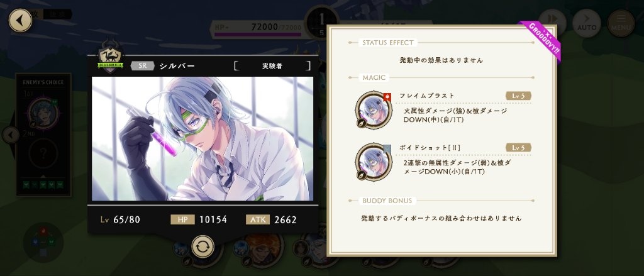Viewport: 644px width, 276px height.
Task: Click the Lv 5 tag on Void Shot
Action: pyautogui.click(x=518, y=148)
